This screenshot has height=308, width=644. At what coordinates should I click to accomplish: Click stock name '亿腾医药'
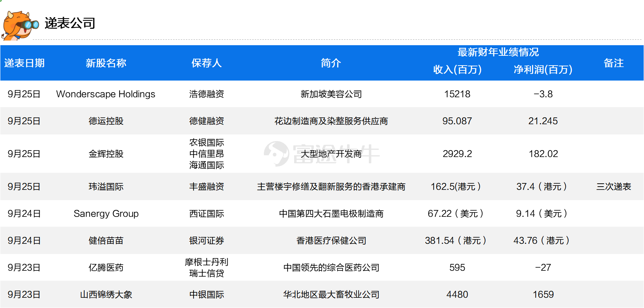[106, 268]
